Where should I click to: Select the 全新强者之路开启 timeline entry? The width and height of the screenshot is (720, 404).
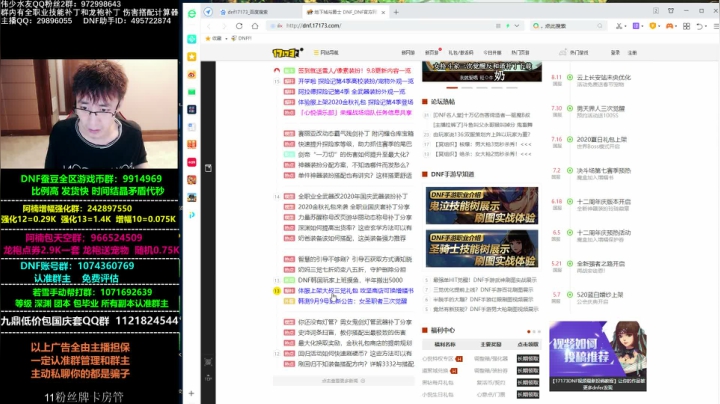tap(601, 264)
